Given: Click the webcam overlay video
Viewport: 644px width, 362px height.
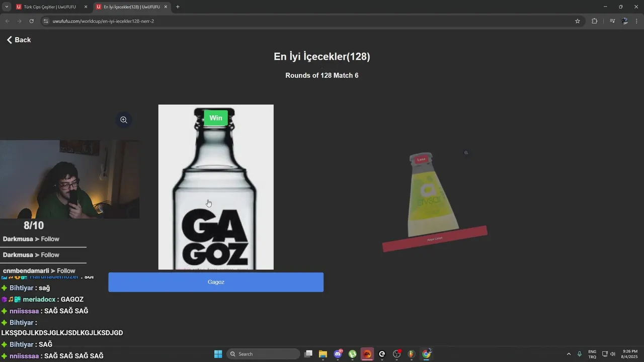Looking at the screenshot, I should point(69,179).
